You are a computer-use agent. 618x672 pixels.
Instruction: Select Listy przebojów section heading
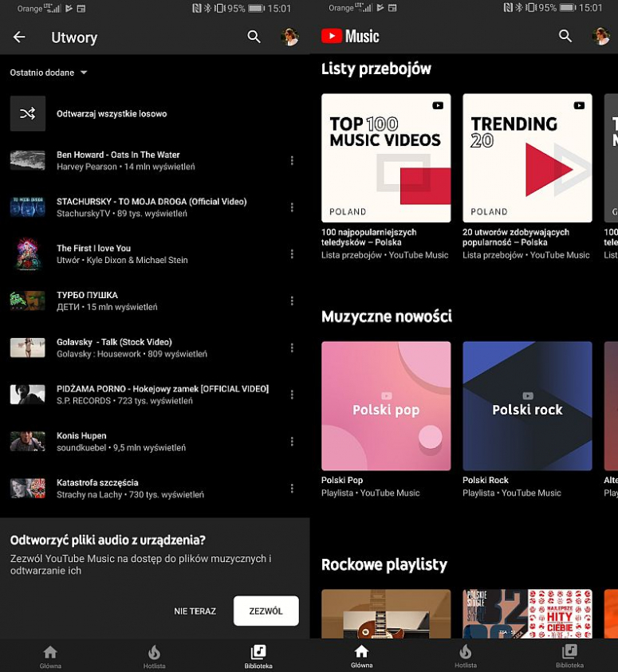coord(376,69)
